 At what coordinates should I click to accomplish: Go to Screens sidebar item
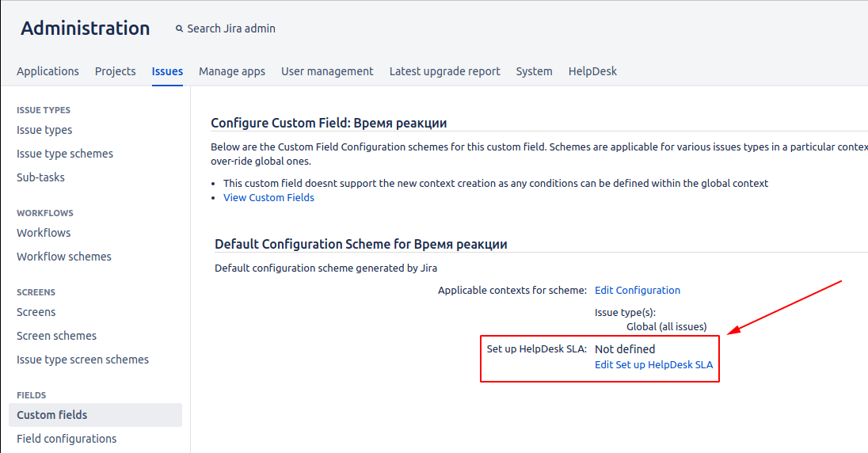point(36,312)
